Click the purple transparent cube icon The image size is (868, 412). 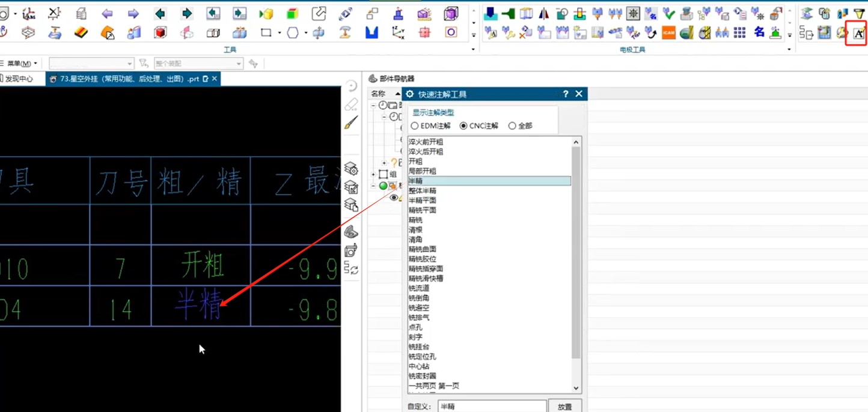451,13
